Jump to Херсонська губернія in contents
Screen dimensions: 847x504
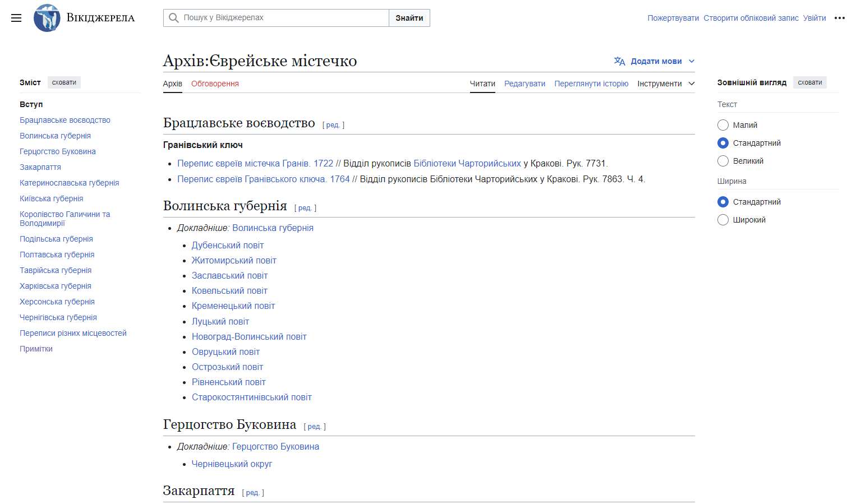[x=57, y=302]
